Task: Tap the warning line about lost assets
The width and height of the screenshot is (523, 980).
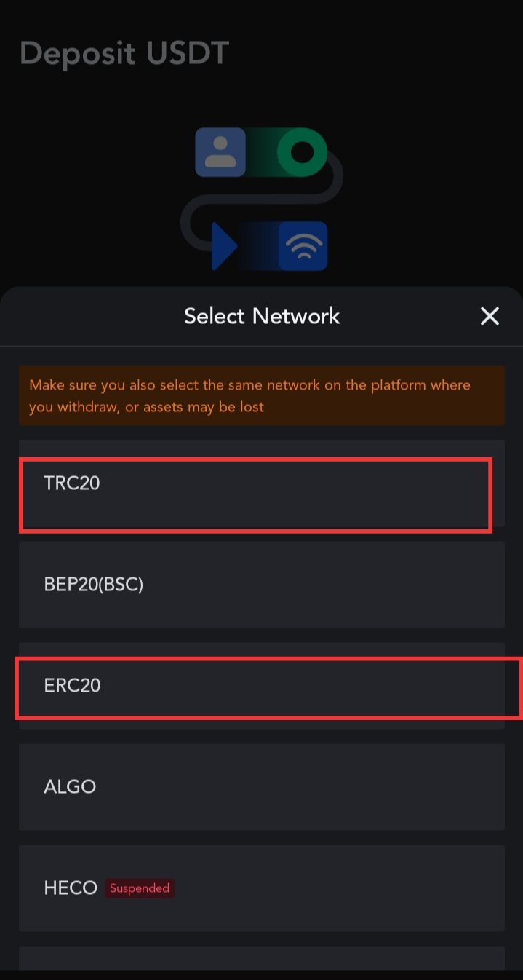Action: click(146, 406)
